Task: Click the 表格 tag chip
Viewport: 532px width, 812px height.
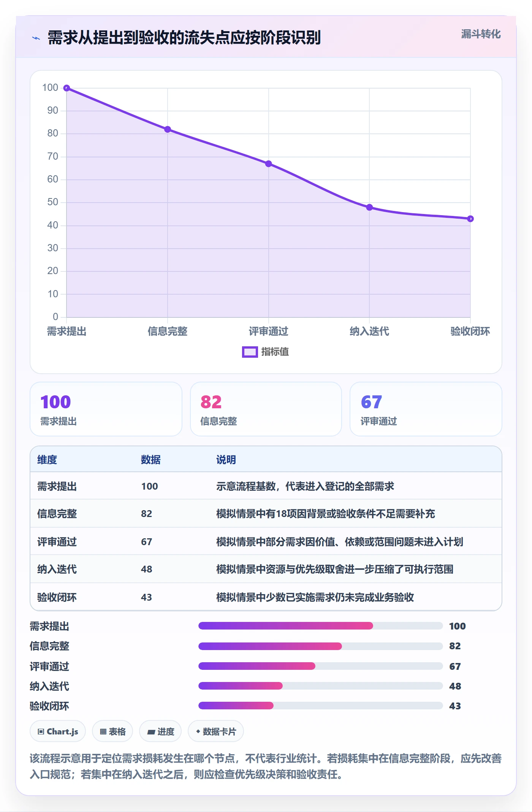Action: pyautogui.click(x=112, y=731)
